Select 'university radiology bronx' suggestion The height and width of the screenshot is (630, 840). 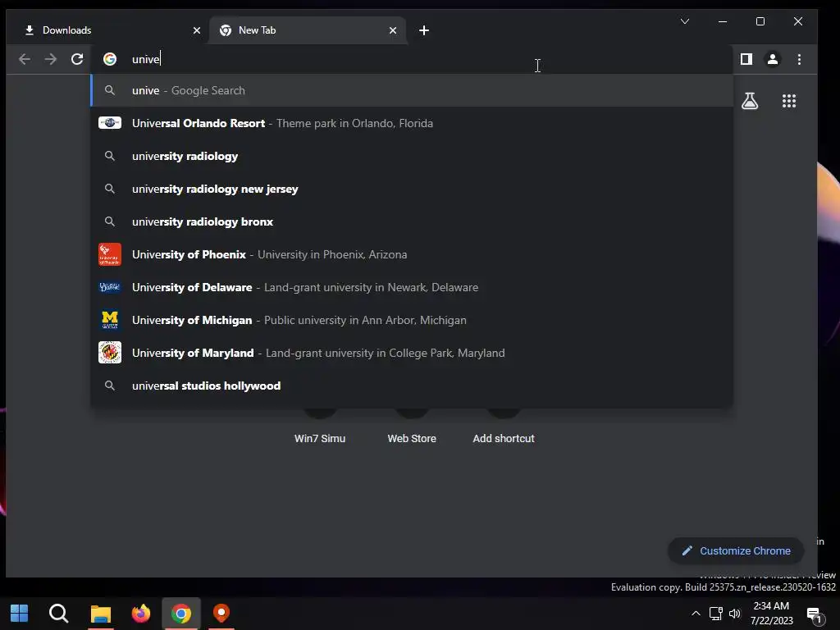tap(412, 221)
